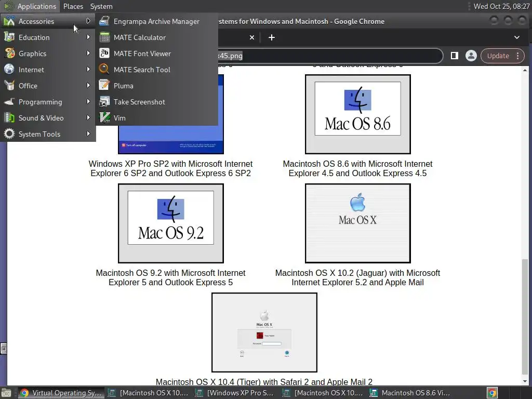The width and height of the screenshot is (532, 399).
Task: Click the Office category icon
Action: (x=9, y=86)
